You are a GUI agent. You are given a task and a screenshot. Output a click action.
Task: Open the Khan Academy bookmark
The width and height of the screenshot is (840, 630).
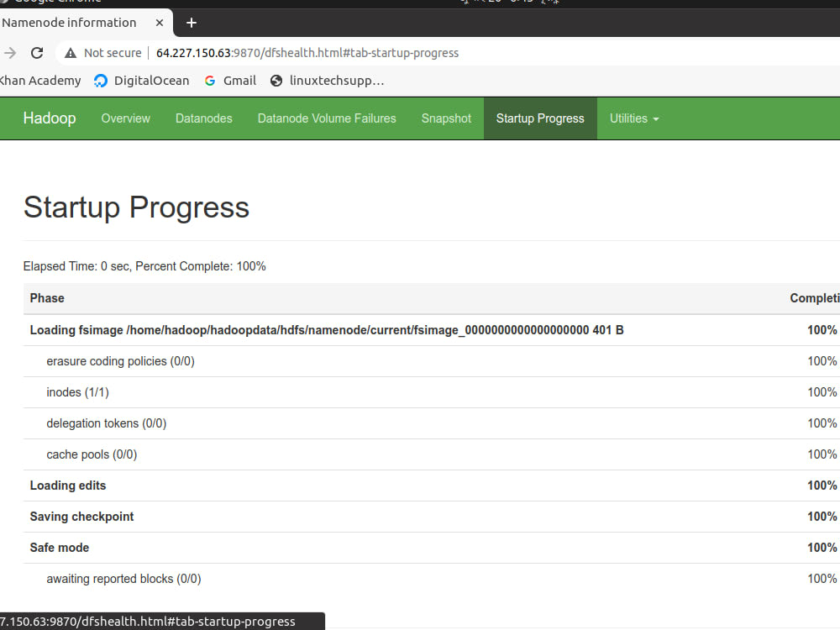click(x=39, y=81)
